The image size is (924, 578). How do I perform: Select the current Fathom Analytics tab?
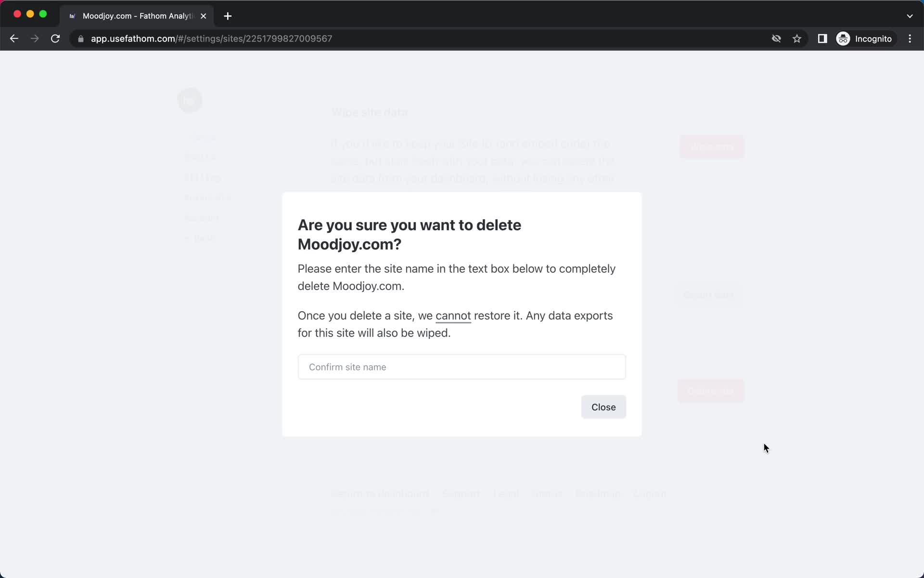click(136, 16)
